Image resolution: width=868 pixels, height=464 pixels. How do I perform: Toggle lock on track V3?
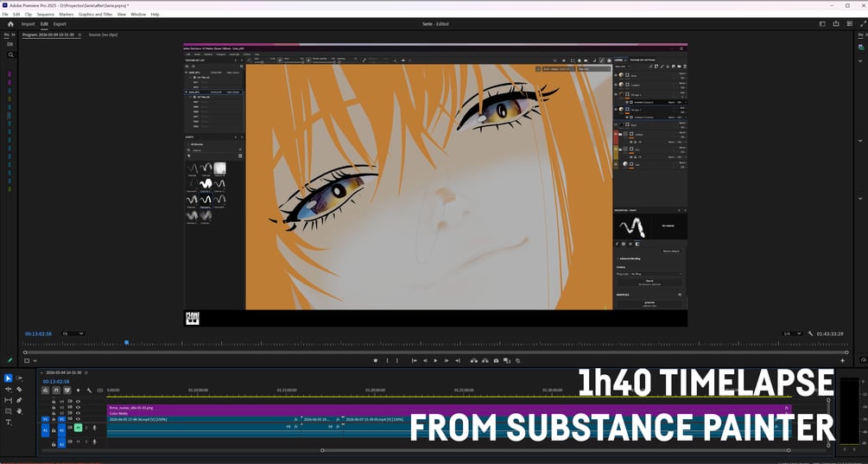tap(54, 408)
